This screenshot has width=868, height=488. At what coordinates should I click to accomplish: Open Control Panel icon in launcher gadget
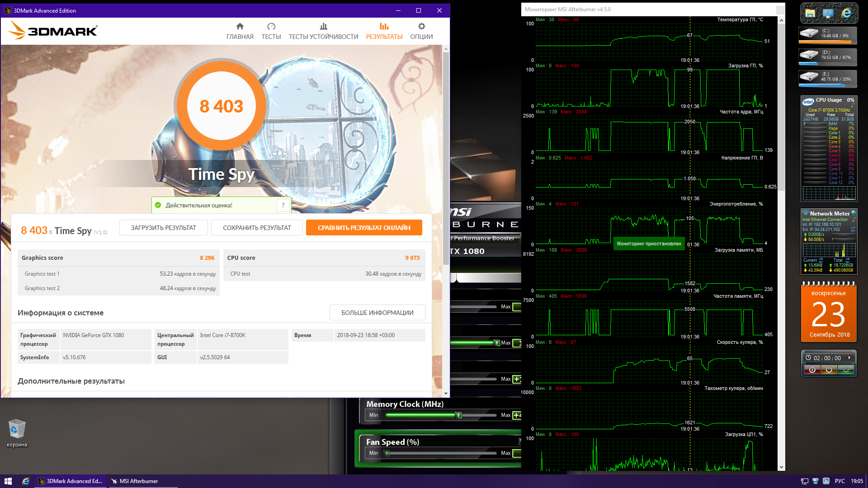(828, 13)
